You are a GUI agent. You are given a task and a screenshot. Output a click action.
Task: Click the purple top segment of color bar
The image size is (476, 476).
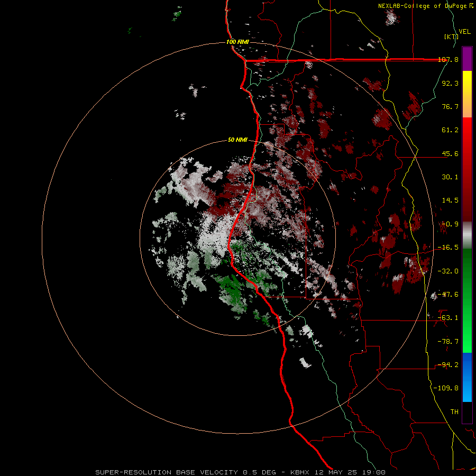coord(467,59)
